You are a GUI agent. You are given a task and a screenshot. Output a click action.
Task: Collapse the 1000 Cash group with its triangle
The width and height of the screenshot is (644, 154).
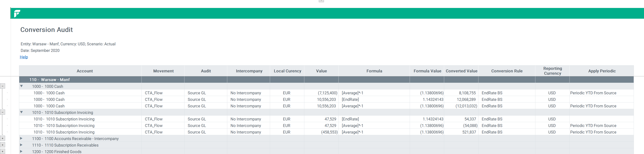coord(22,86)
